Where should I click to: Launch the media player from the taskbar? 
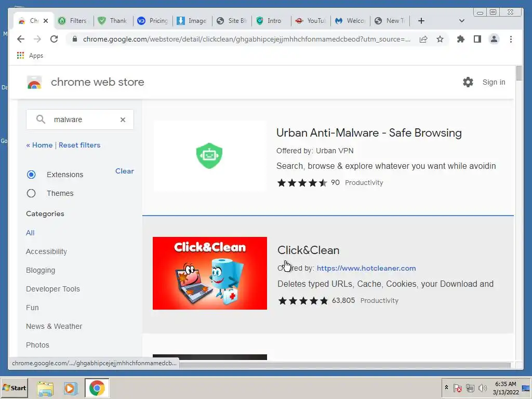click(71, 388)
